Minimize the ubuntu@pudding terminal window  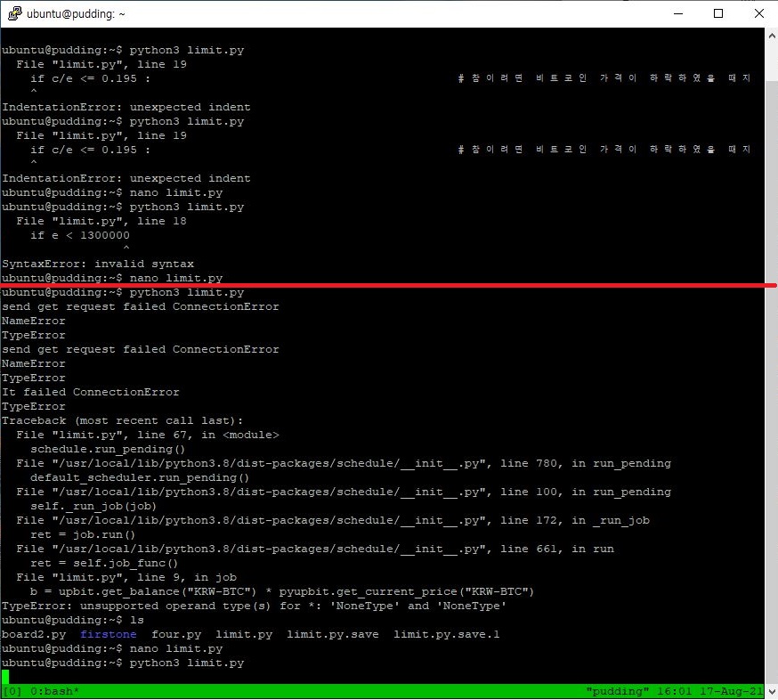(678, 13)
